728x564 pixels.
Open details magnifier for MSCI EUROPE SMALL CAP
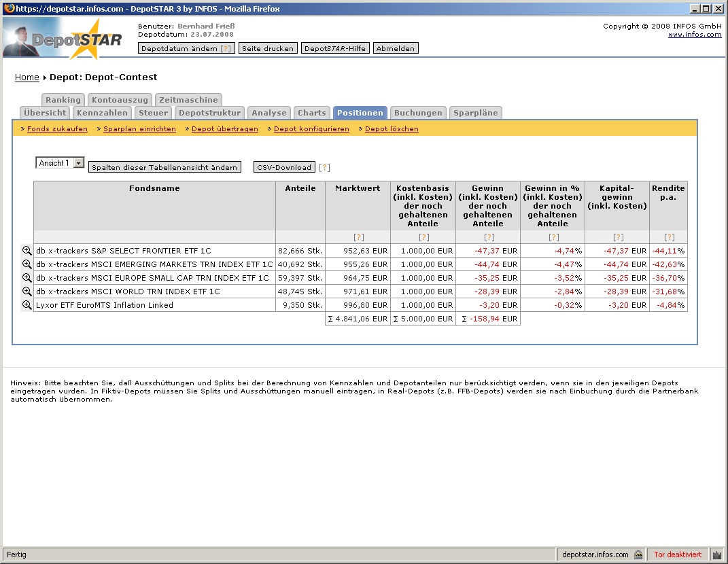27,278
